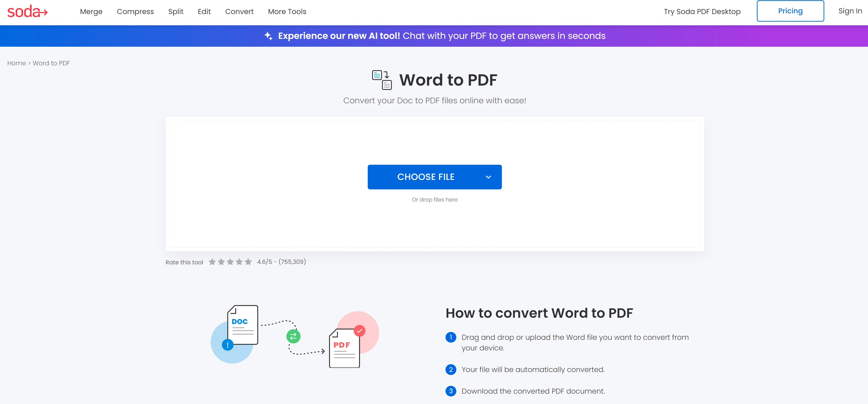Open the Convert menu
The width and height of the screenshot is (868, 404).
239,12
